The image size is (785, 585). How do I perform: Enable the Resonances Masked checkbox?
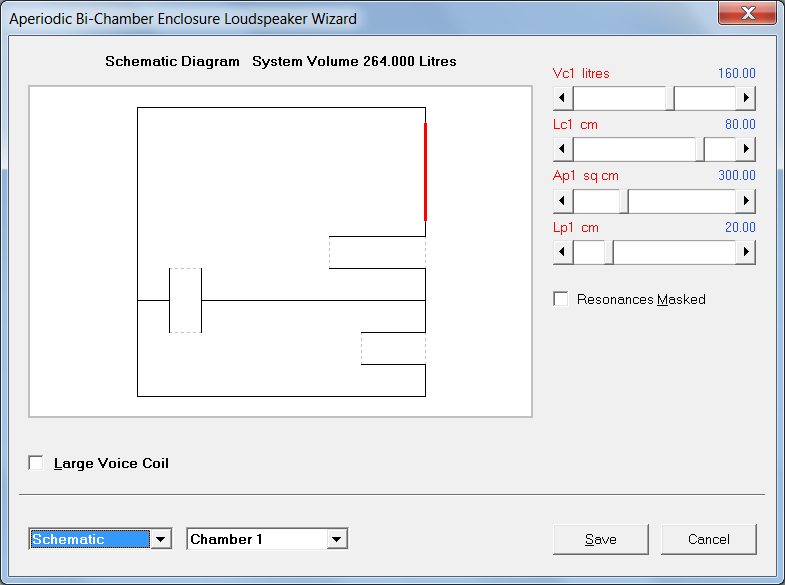(561, 299)
